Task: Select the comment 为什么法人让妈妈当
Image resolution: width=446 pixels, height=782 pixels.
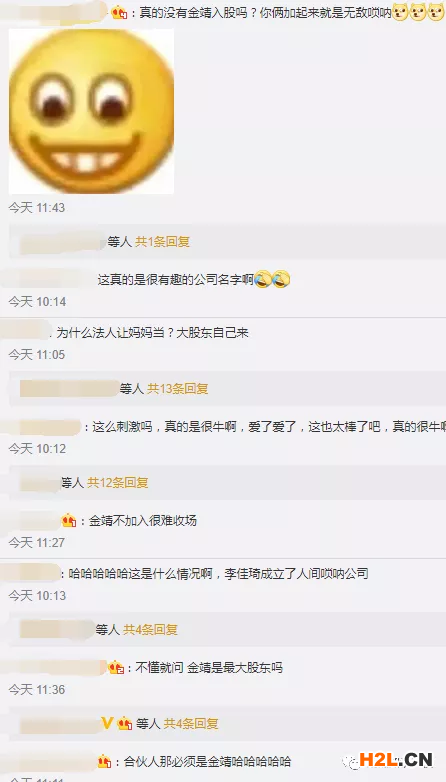Action: pyautogui.click(x=152, y=333)
